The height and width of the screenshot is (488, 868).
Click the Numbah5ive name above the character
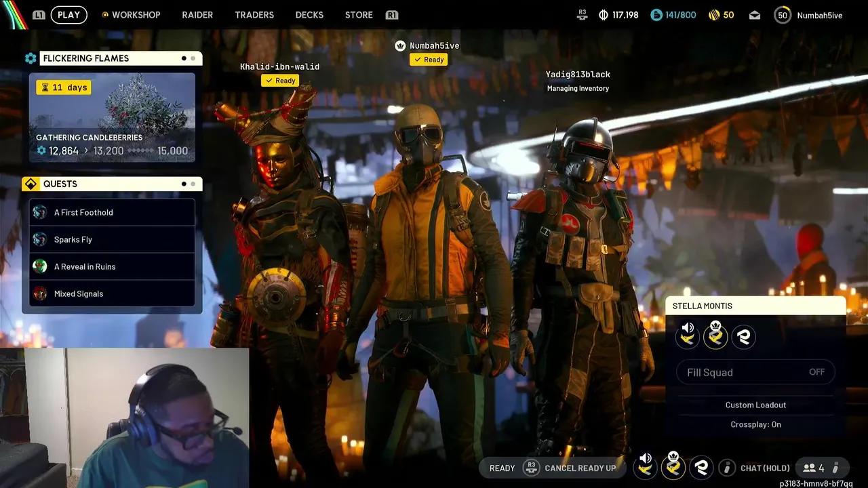point(434,45)
